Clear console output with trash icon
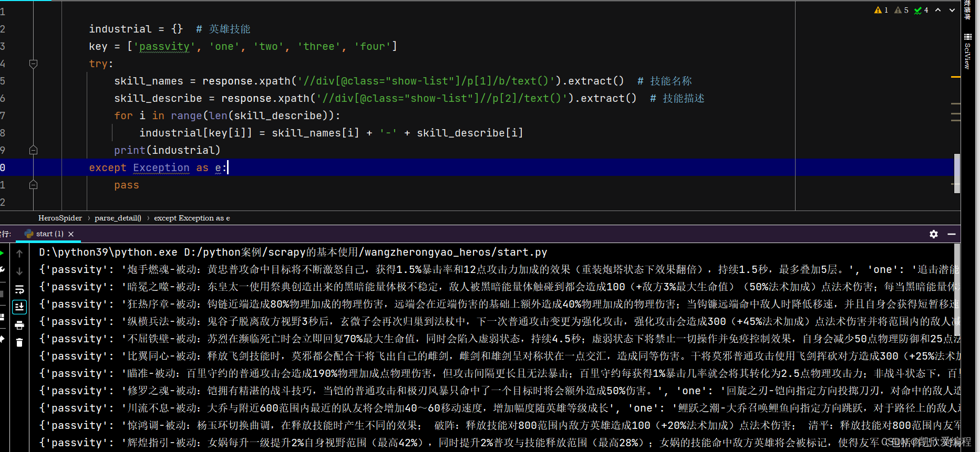980x452 pixels. [19, 343]
